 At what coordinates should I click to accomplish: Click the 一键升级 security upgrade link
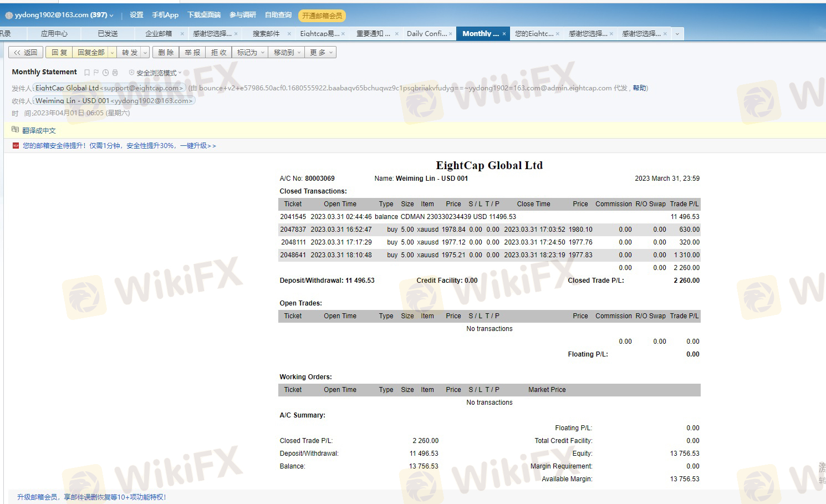point(198,146)
